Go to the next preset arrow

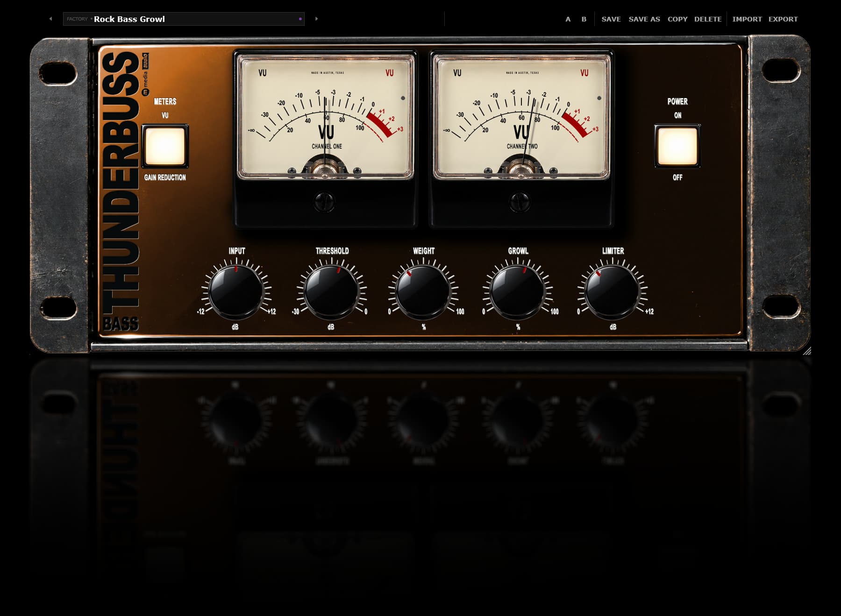(316, 19)
